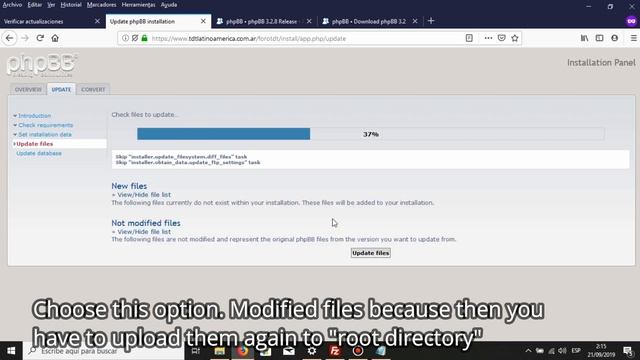Screen dimensions: 640x360
Task: Select Update files step in sidebar
Action: [35, 144]
